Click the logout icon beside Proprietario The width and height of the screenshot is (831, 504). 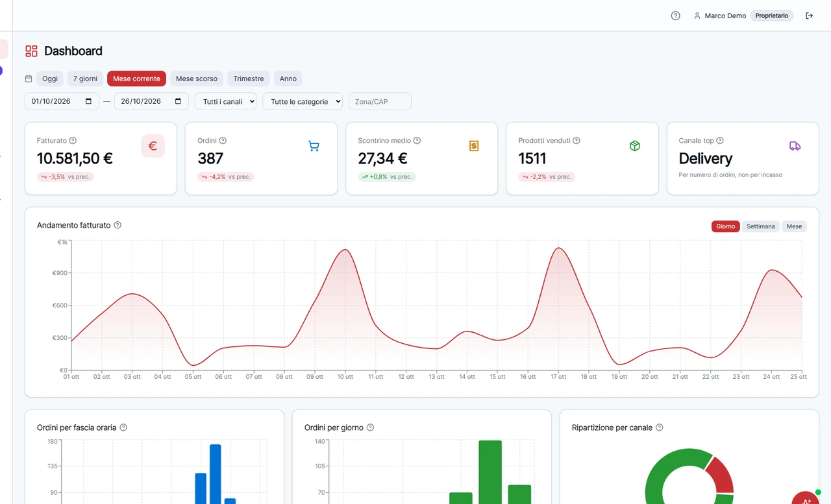(x=809, y=16)
